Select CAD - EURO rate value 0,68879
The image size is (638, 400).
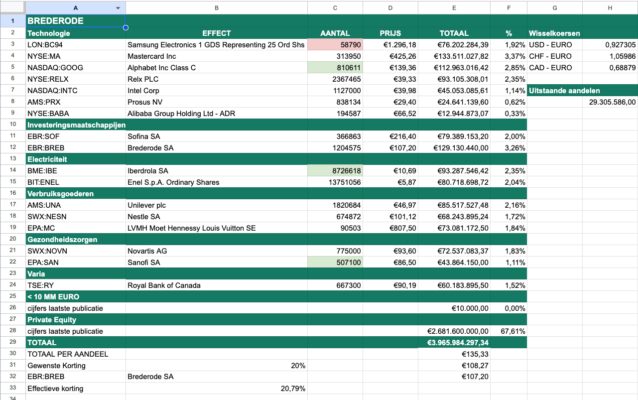click(610, 68)
